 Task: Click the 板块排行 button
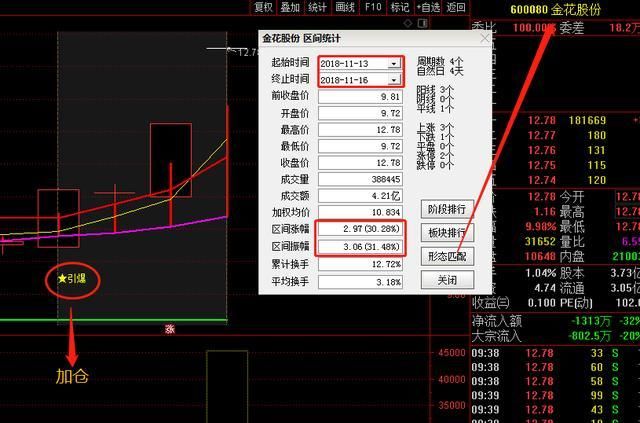pos(447,233)
